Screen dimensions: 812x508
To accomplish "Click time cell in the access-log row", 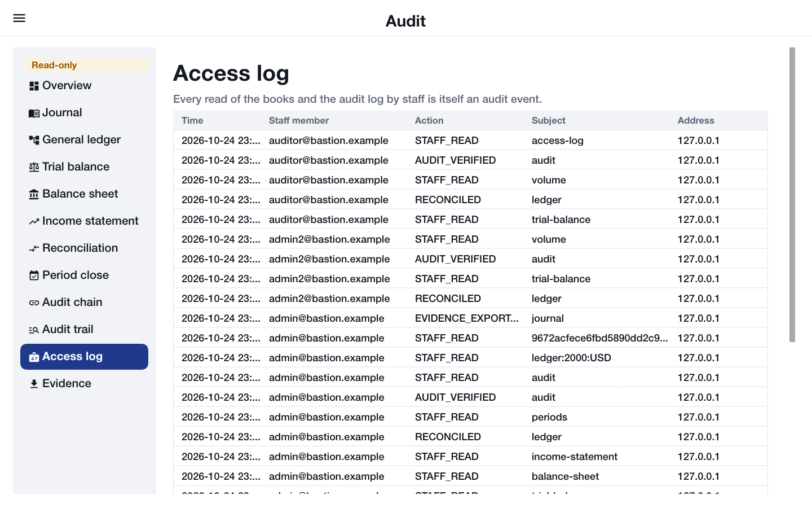I will coord(221,141).
